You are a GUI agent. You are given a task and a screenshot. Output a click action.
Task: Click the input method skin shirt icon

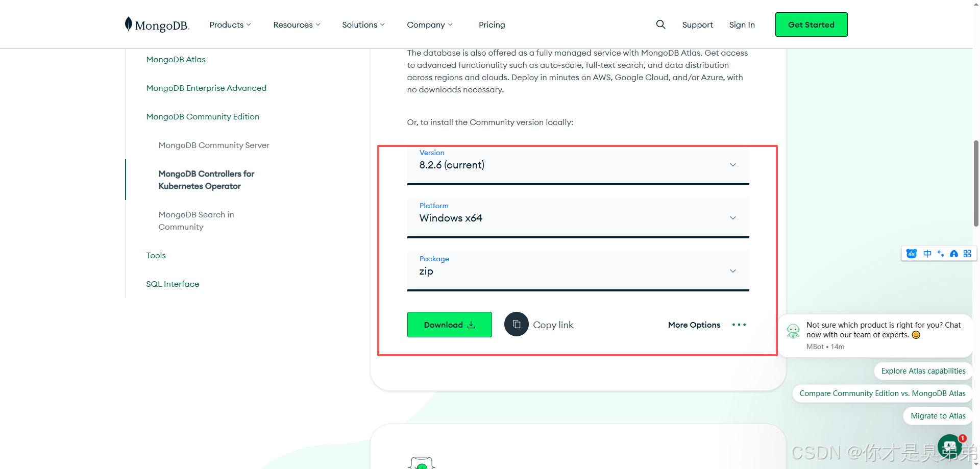pyautogui.click(x=954, y=254)
